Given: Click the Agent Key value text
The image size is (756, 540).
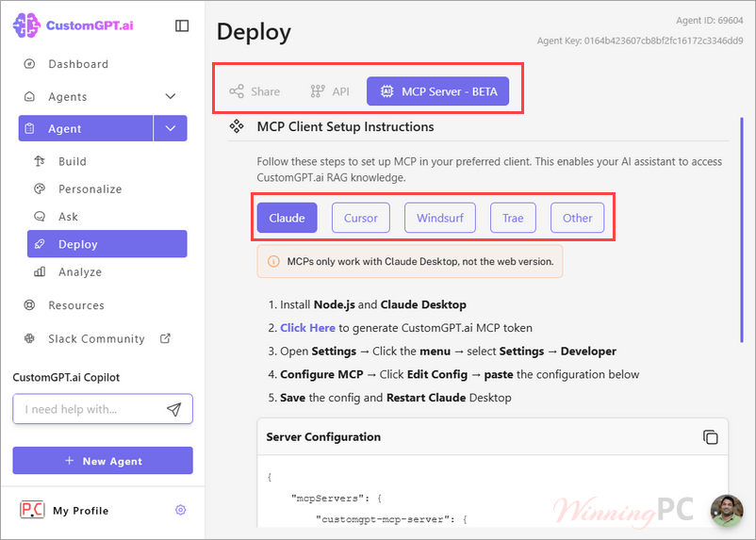Looking at the screenshot, I should pos(664,41).
